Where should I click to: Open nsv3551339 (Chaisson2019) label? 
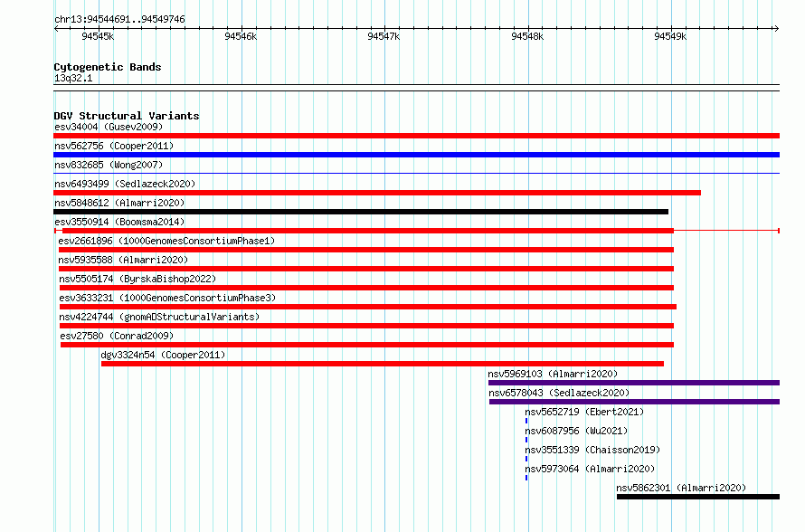(592, 450)
